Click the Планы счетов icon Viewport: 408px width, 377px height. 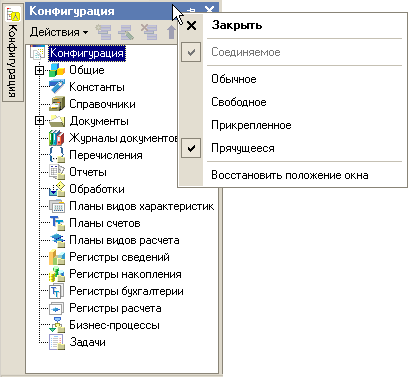click(57, 223)
